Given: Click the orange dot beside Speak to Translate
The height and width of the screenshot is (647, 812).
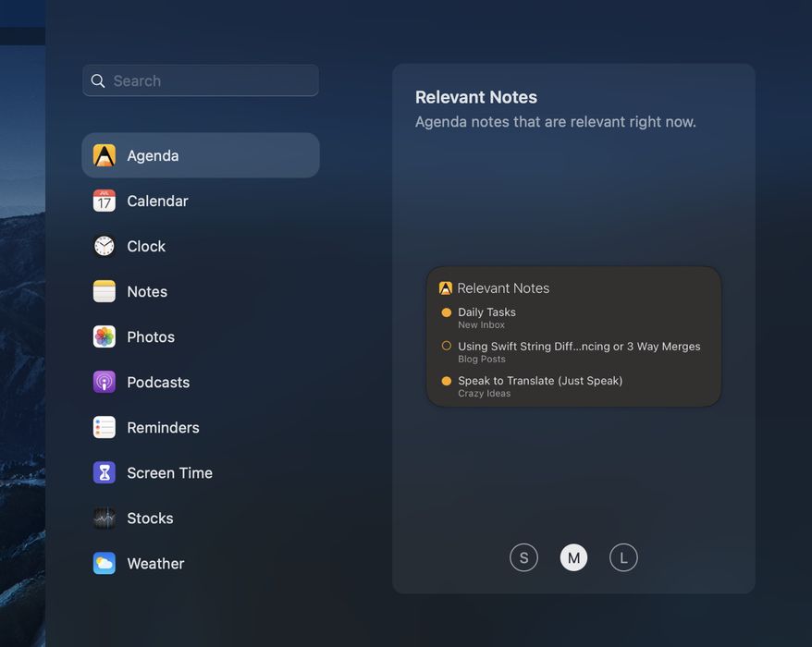Looking at the screenshot, I should [x=446, y=381].
